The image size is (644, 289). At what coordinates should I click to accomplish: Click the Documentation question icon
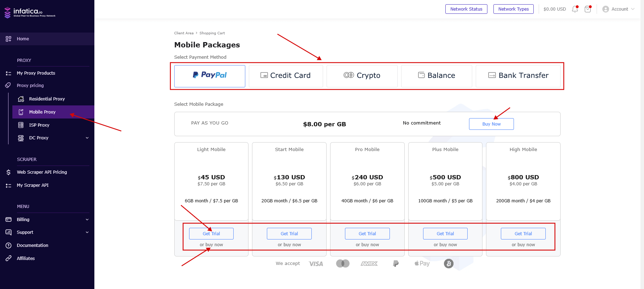8,245
